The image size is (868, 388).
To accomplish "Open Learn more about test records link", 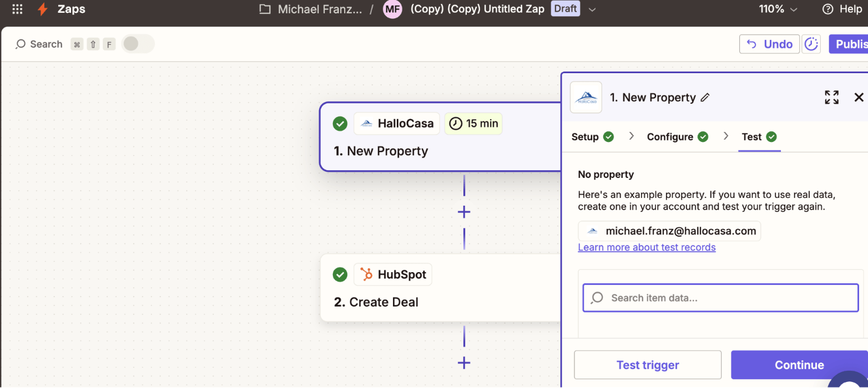I will coord(647,247).
